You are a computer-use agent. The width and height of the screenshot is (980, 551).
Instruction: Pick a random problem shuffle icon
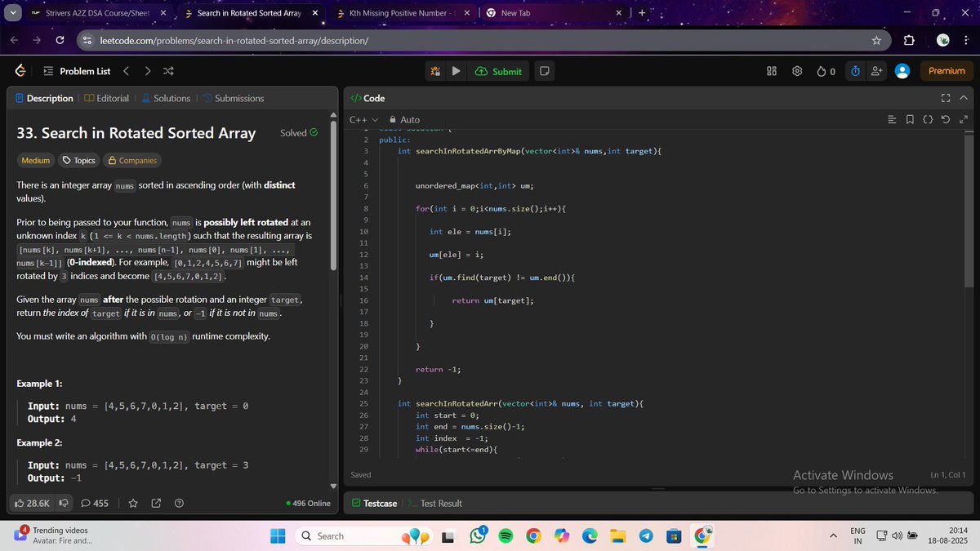pos(167,71)
